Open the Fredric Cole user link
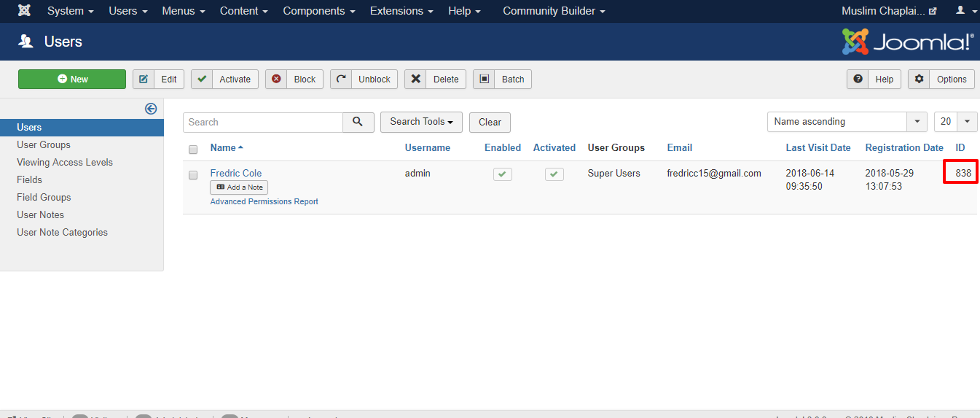The height and width of the screenshot is (418, 980). point(236,174)
